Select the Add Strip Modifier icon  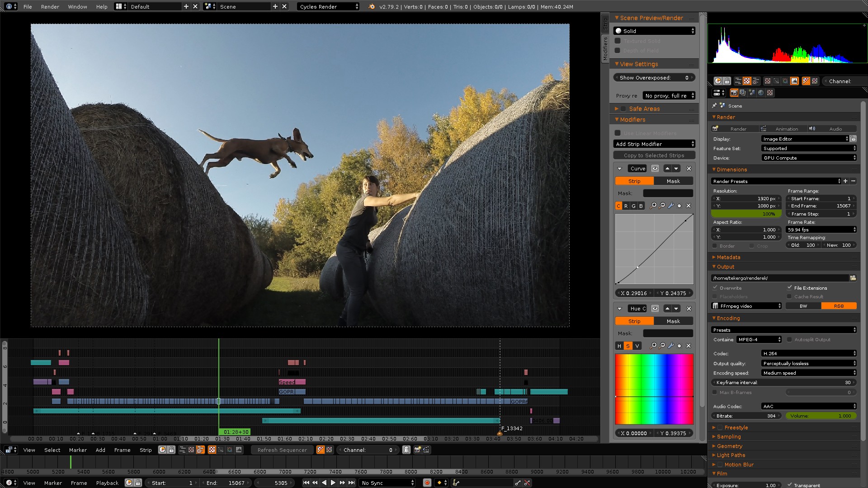click(x=654, y=144)
